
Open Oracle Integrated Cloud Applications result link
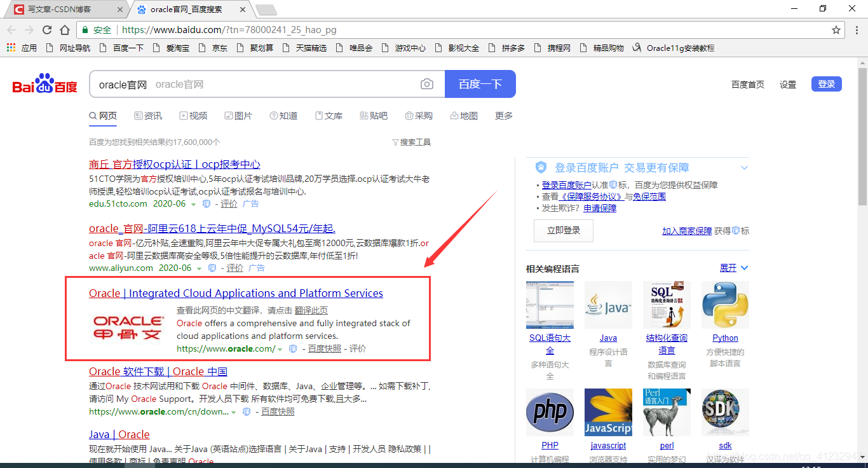tap(236, 293)
